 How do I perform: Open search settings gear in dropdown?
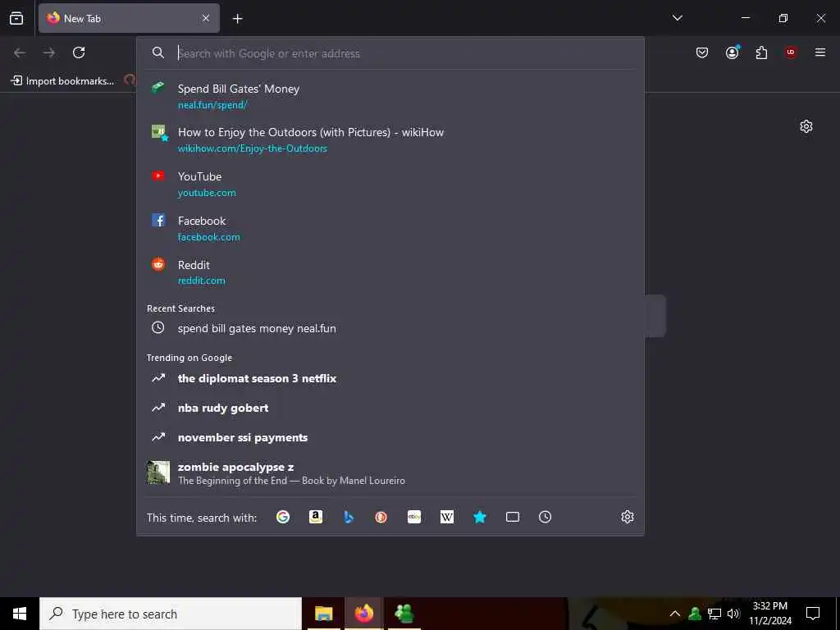628,517
